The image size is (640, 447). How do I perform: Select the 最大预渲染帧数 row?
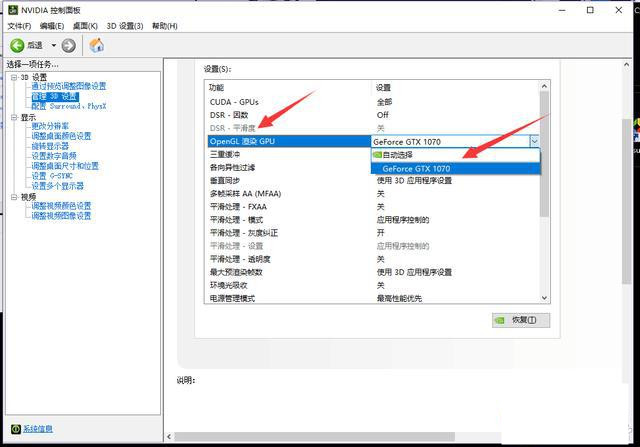click(373, 272)
